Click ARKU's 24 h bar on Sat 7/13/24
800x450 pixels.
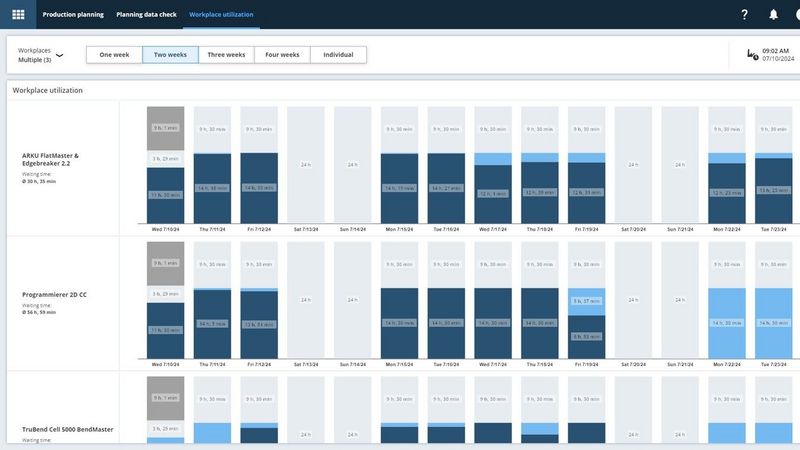tap(305, 165)
